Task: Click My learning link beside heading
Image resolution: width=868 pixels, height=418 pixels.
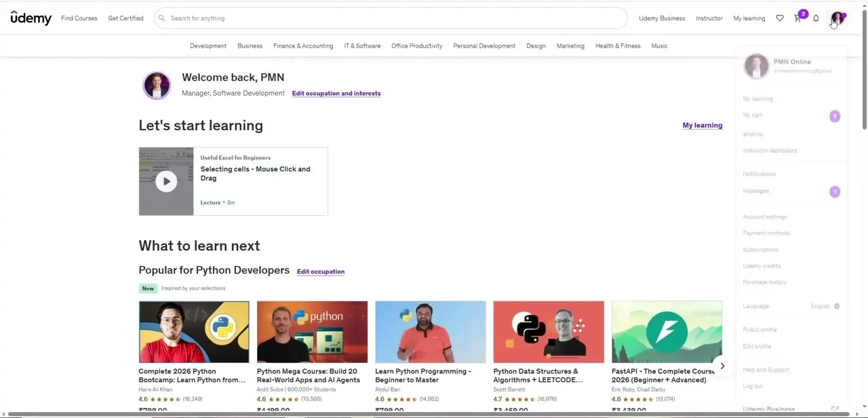Action: tap(702, 126)
